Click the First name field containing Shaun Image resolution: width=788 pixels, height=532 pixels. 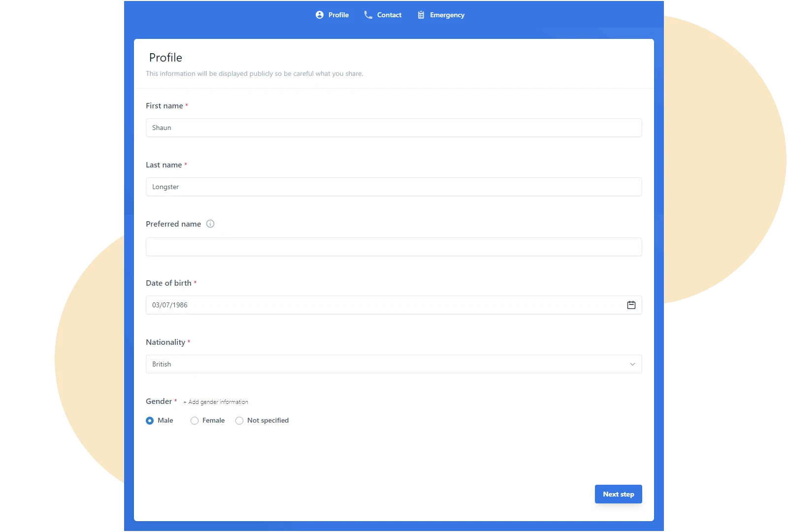[394, 128]
